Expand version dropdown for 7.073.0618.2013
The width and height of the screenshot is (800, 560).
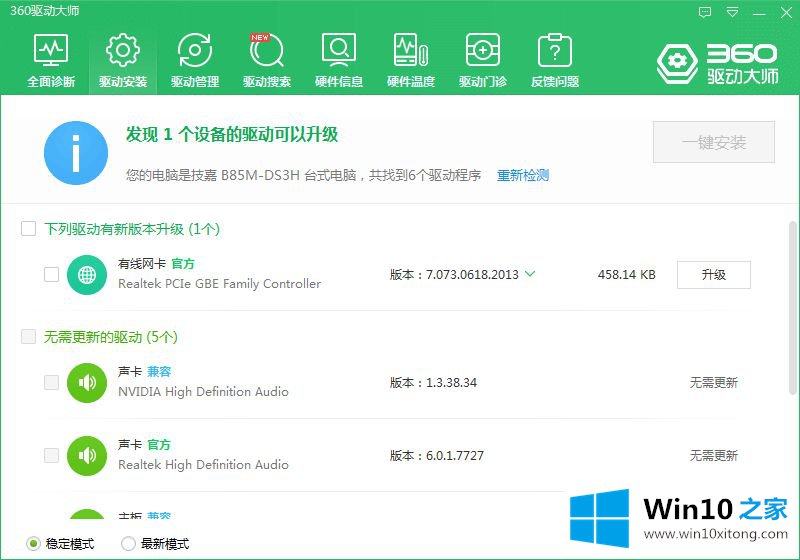click(530, 274)
